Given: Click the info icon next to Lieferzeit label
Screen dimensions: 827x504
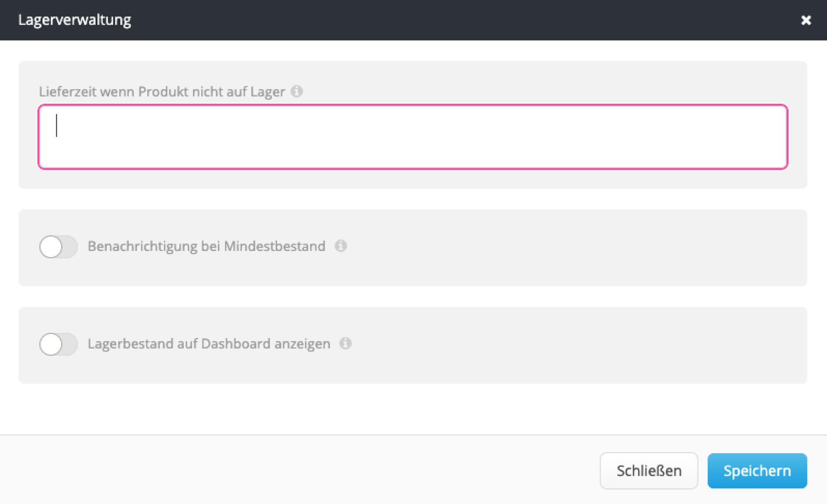Looking at the screenshot, I should [296, 91].
